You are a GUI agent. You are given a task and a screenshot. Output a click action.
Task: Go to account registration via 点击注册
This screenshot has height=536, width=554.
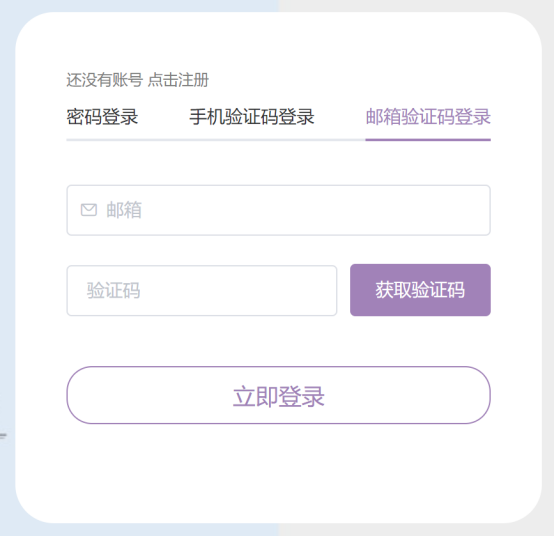pos(178,80)
